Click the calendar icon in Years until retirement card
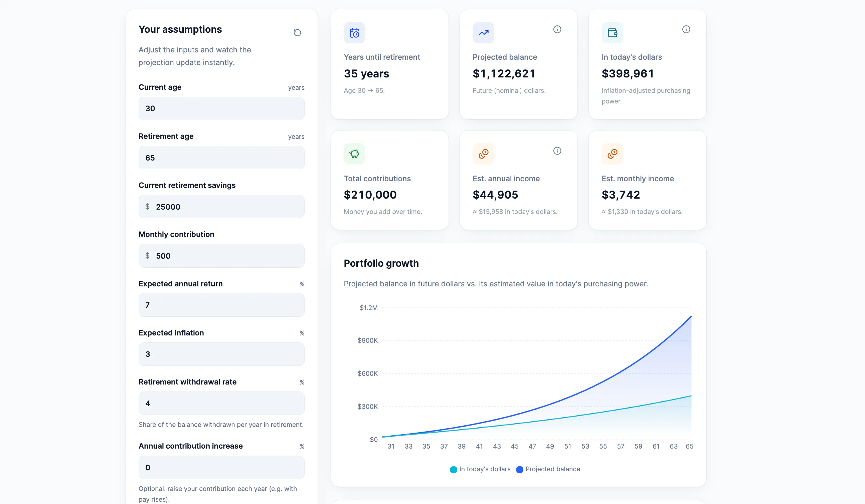The width and height of the screenshot is (865, 504). click(354, 33)
